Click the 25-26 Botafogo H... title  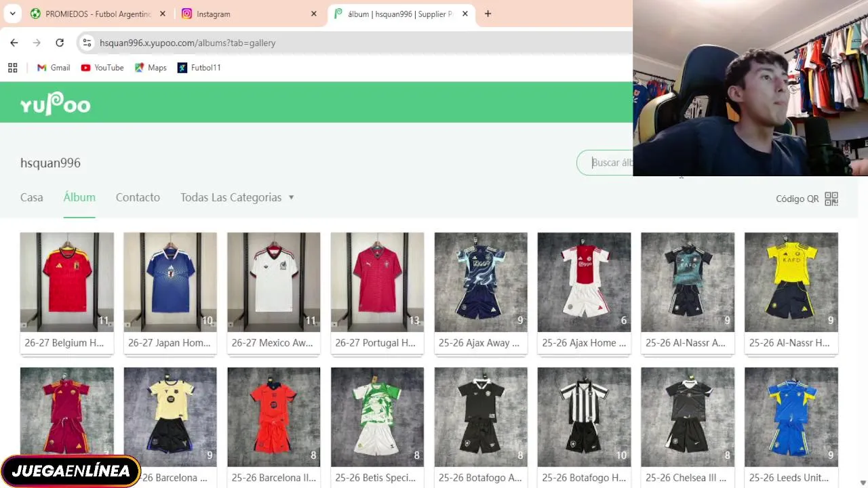(584, 478)
